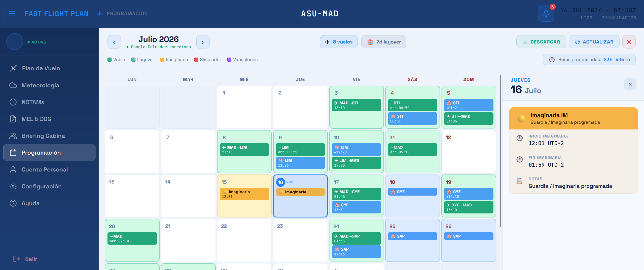644x270 pixels.
Task: Open Briefing Cabina from sidebar
Action: click(49, 136)
